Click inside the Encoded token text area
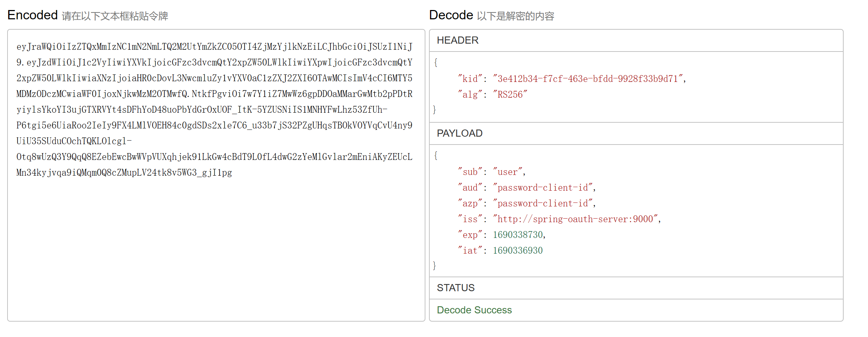 pyautogui.click(x=216, y=175)
